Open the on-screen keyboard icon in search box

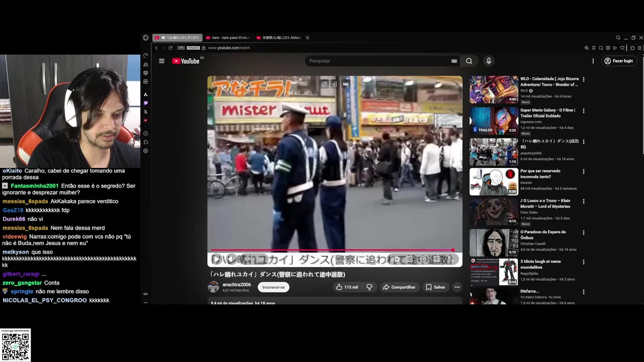click(x=454, y=61)
